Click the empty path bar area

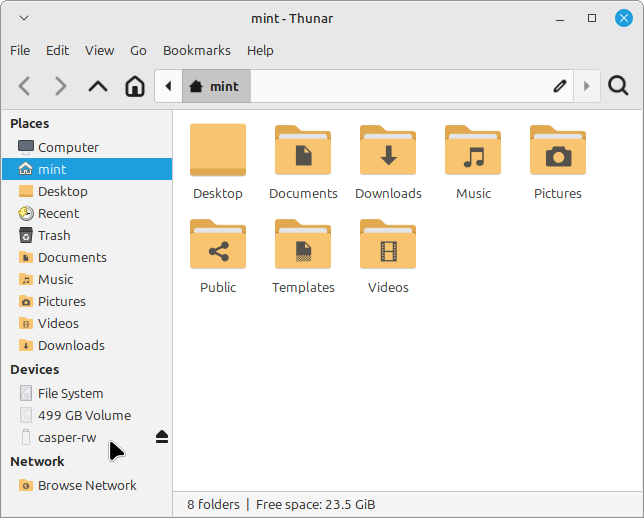coord(398,86)
